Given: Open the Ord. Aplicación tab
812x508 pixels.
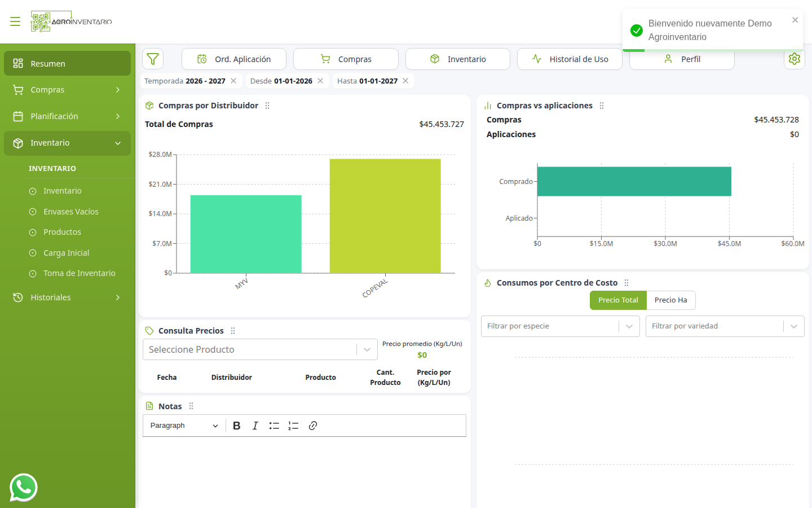Looking at the screenshot, I should click(x=234, y=59).
